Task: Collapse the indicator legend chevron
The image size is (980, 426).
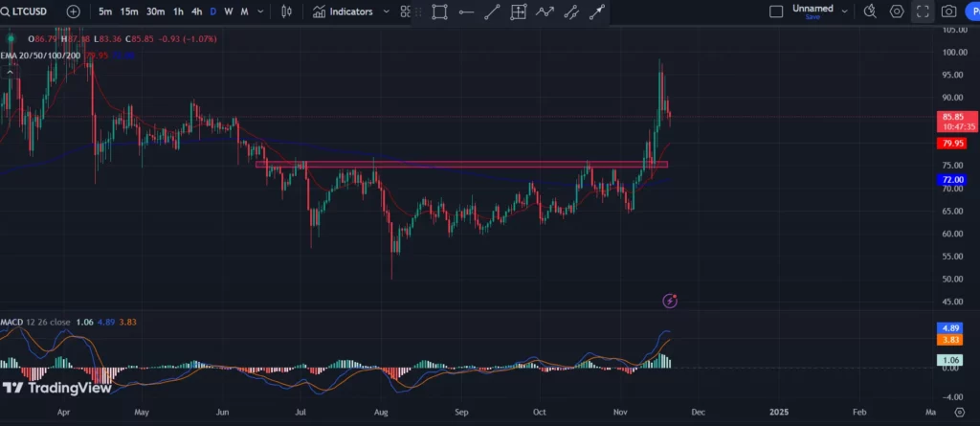Action: (10, 72)
